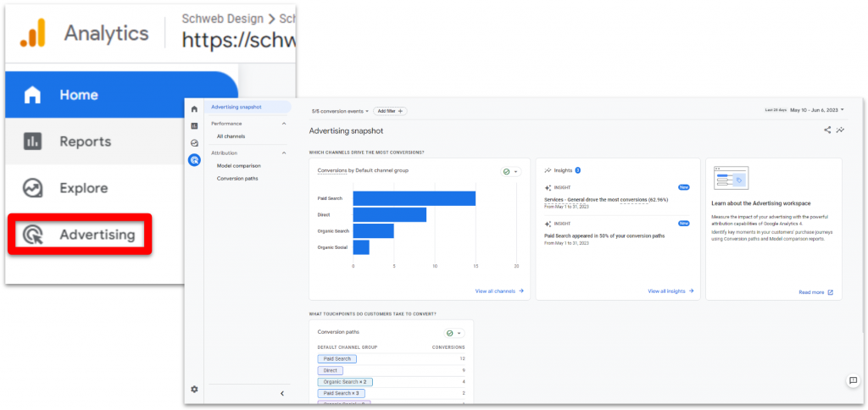The image size is (868, 410).
Task: Click the Add filter button
Action: coord(391,111)
